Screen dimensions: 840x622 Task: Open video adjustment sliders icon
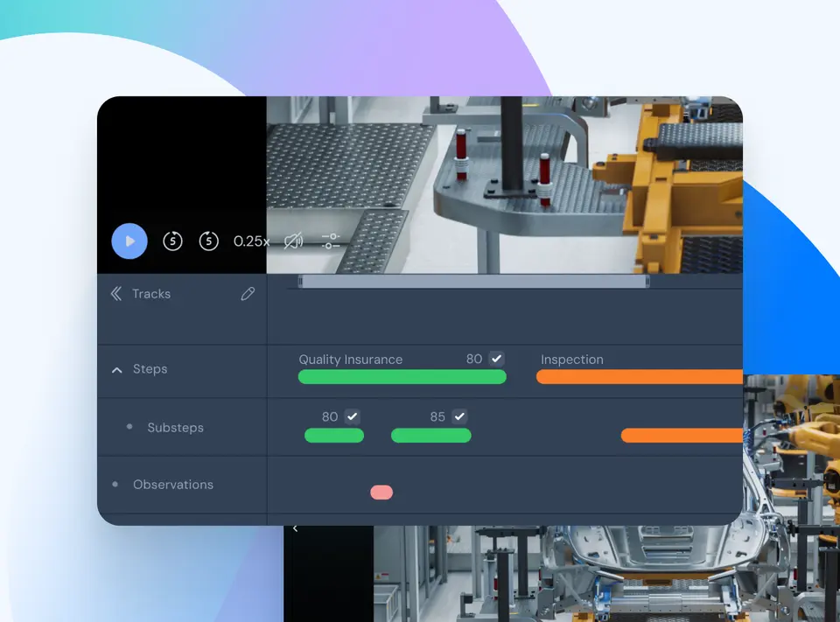(x=331, y=241)
